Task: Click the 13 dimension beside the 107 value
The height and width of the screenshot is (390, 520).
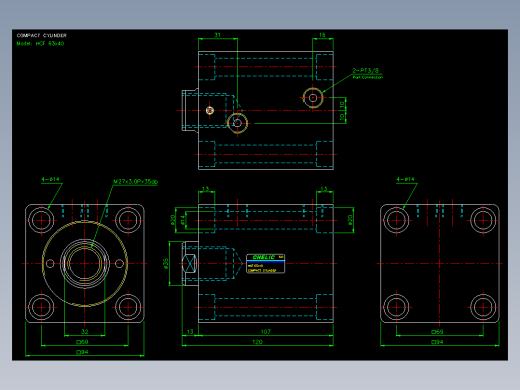Action: [190, 331]
